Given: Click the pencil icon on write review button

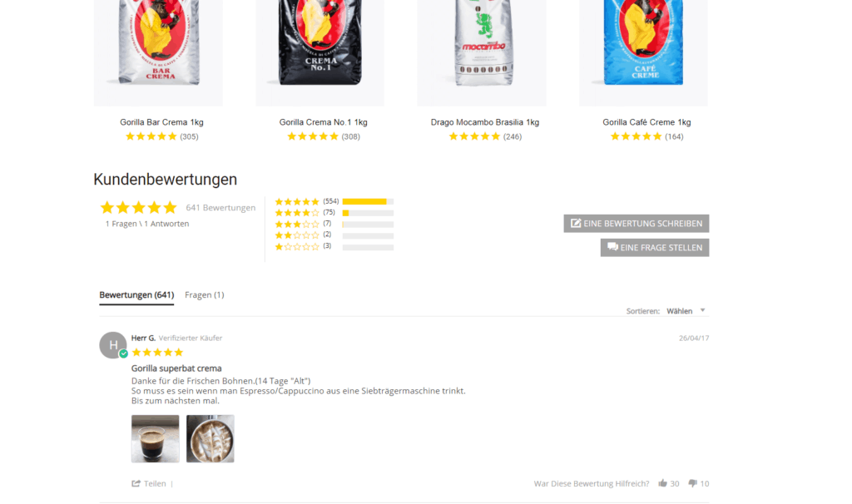Looking at the screenshot, I should (x=576, y=223).
